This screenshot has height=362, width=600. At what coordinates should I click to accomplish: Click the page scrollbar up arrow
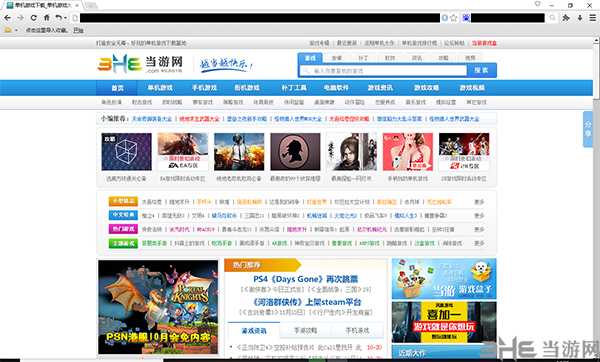click(x=596, y=40)
